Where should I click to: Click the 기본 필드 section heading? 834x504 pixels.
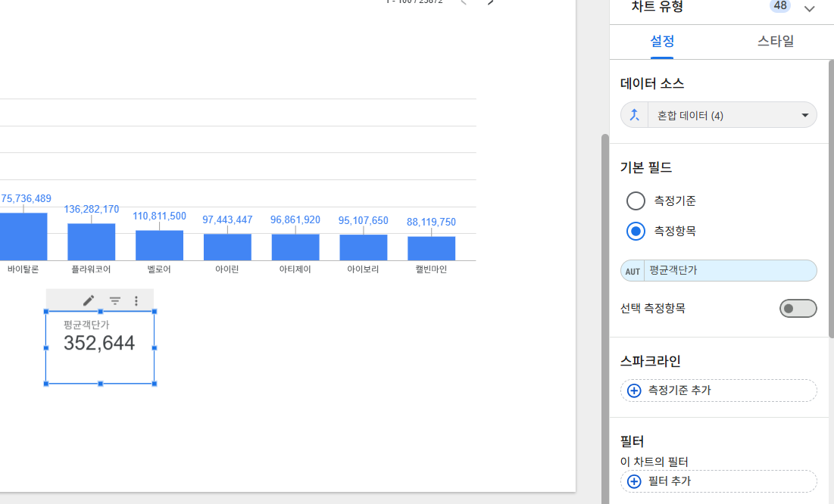point(645,167)
